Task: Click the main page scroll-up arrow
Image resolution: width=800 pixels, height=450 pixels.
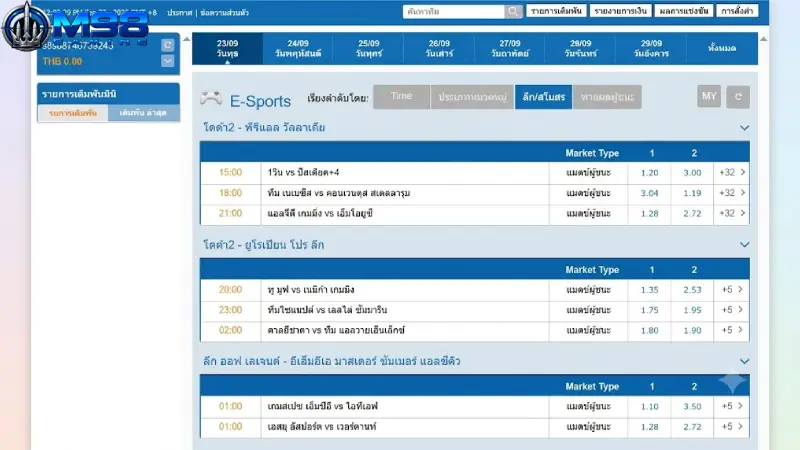Action: click(763, 39)
